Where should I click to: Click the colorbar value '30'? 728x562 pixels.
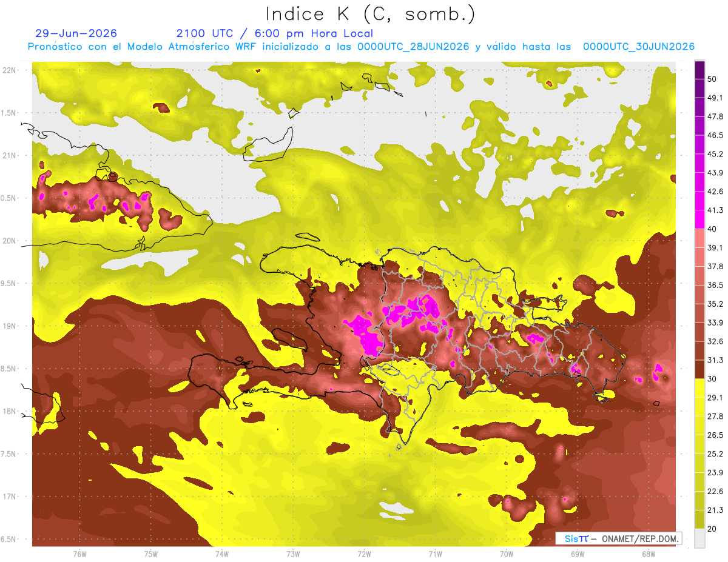click(x=712, y=379)
